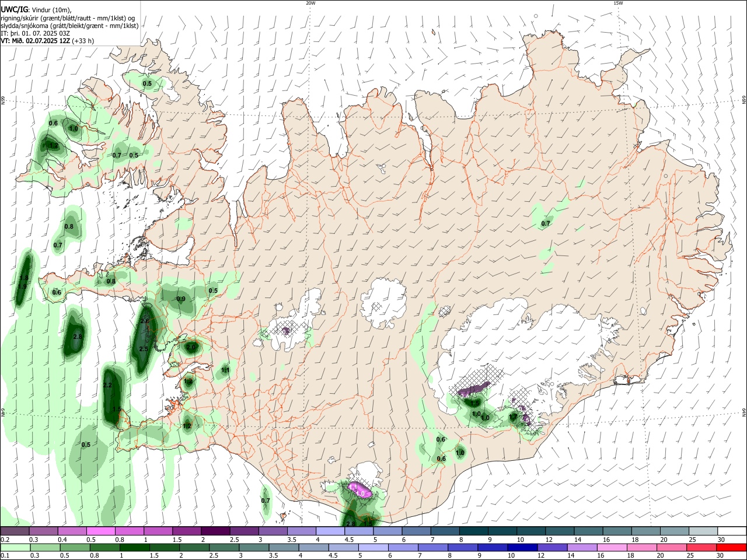
Task: Select the purple 12–14 rain legend swatch
Action: tap(551, 548)
